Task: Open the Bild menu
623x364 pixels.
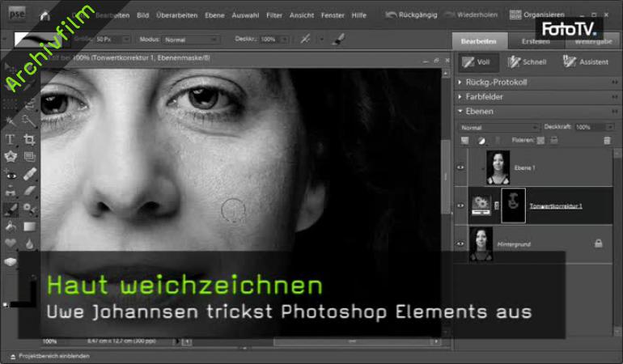Action: tap(142, 15)
